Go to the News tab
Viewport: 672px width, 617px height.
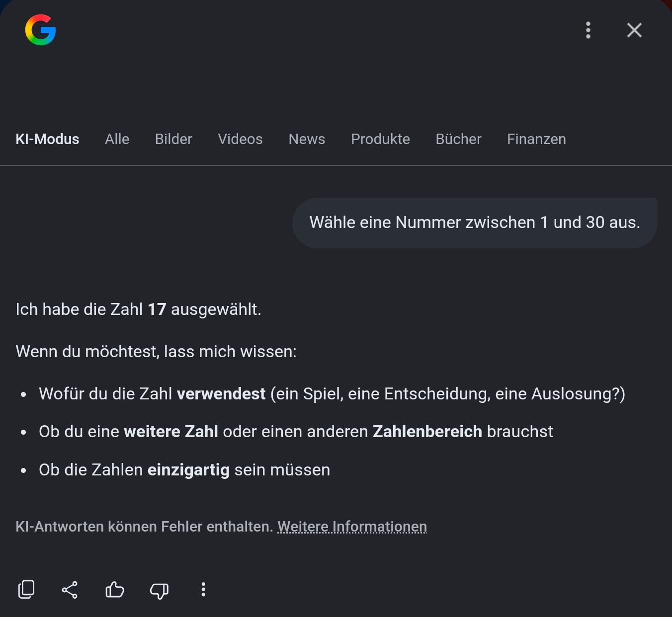point(307,139)
